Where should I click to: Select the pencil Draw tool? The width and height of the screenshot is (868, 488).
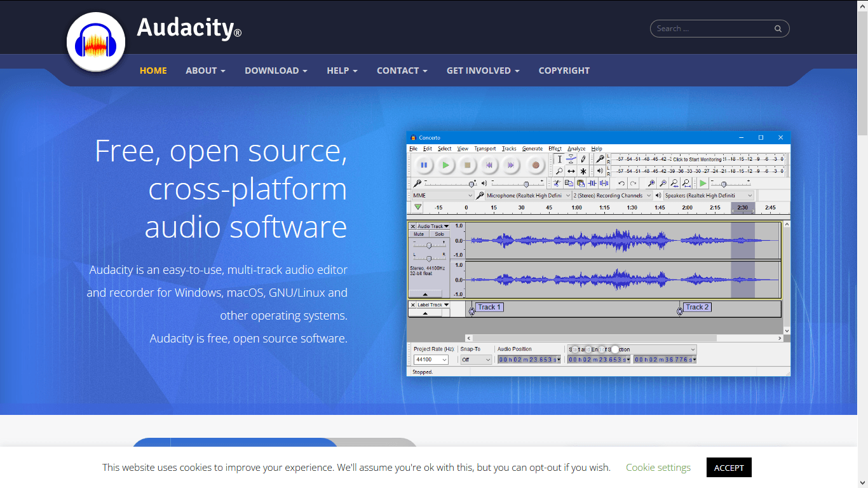click(x=583, y=159)
